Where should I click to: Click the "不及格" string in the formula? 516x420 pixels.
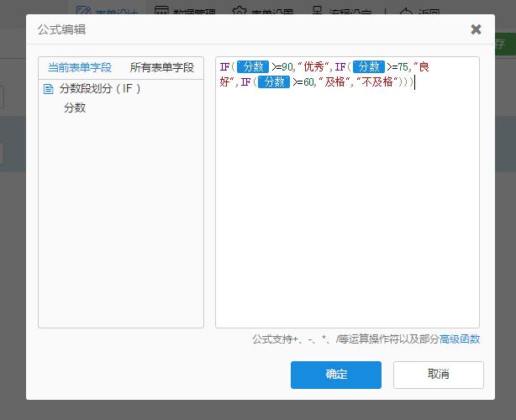point(377,81)
